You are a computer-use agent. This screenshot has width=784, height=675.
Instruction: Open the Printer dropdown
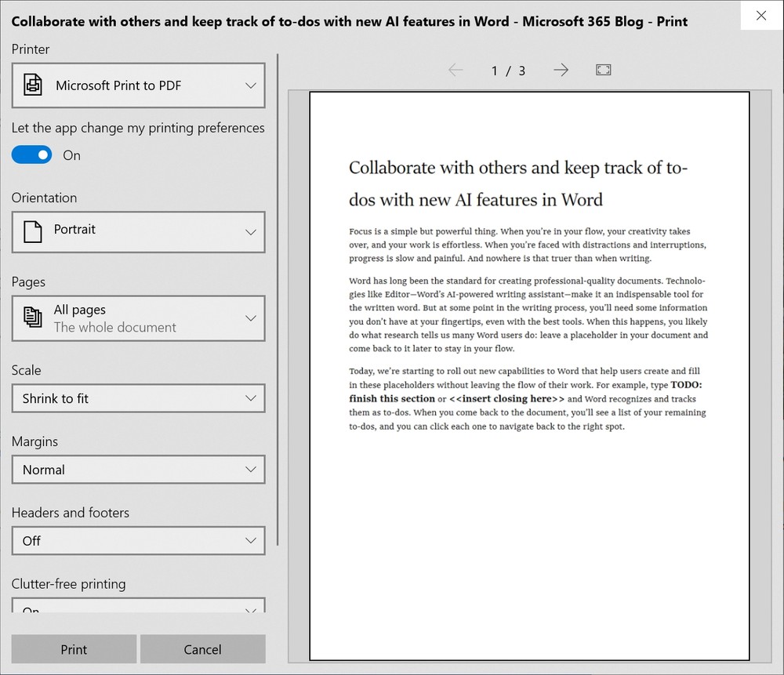pos(138,85)
